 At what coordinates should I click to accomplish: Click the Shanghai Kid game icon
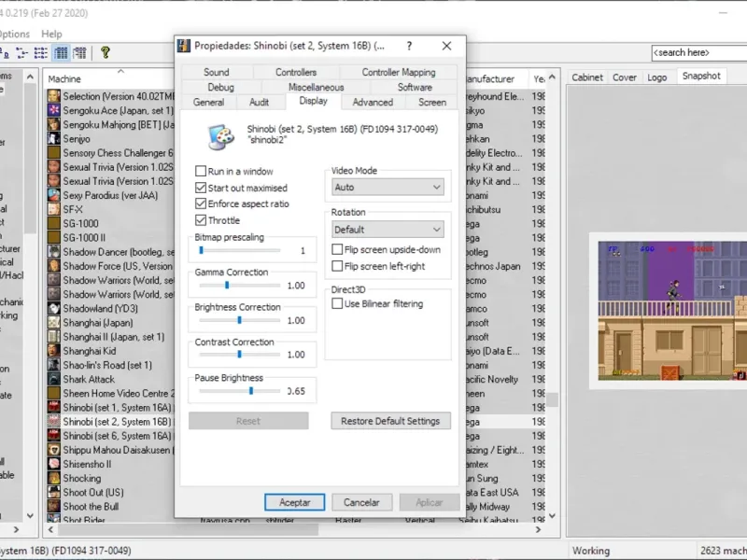(x=54, y=351)
